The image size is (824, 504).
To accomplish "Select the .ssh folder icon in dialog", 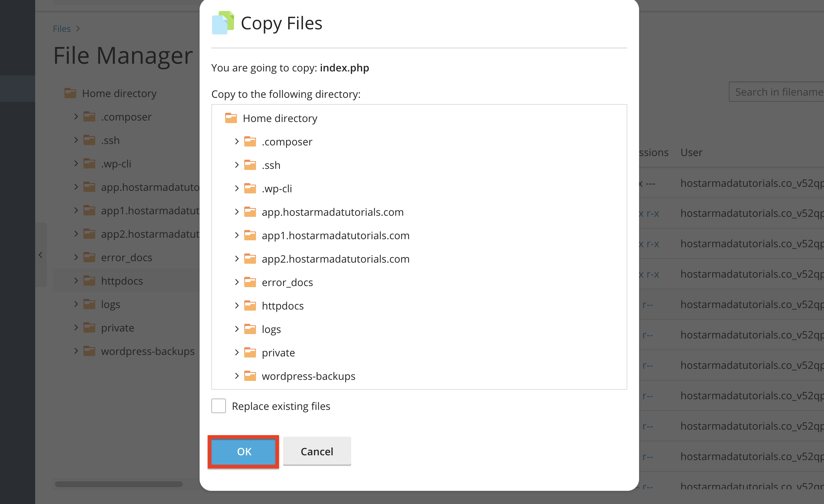I will coord(250,165).
